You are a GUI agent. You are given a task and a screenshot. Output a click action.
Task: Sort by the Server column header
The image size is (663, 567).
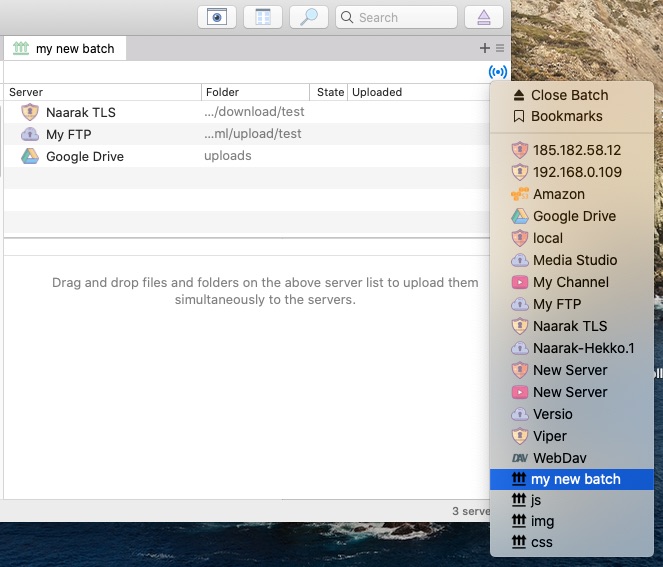click(103, 92)
